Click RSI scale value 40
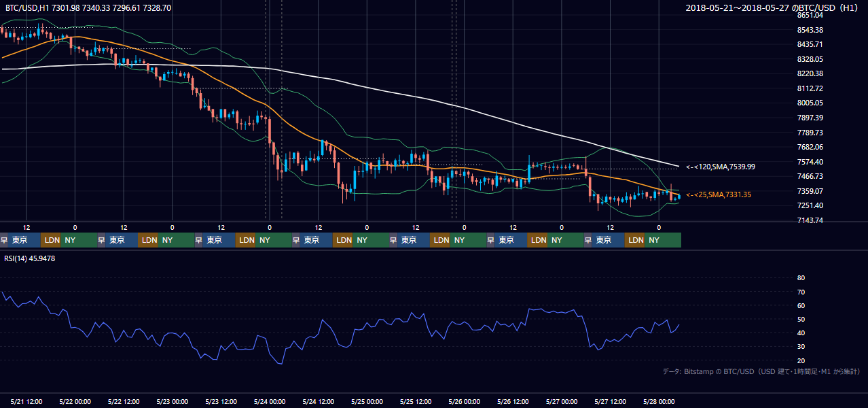The width and height of the screenshot is (868, 408). pyautogui.click(x=801, y=333)
